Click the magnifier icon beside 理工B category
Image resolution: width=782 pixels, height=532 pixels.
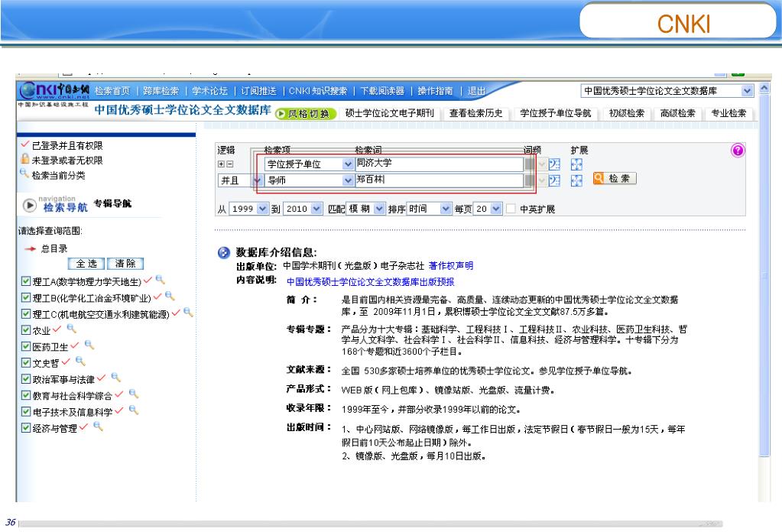[170, 296]
